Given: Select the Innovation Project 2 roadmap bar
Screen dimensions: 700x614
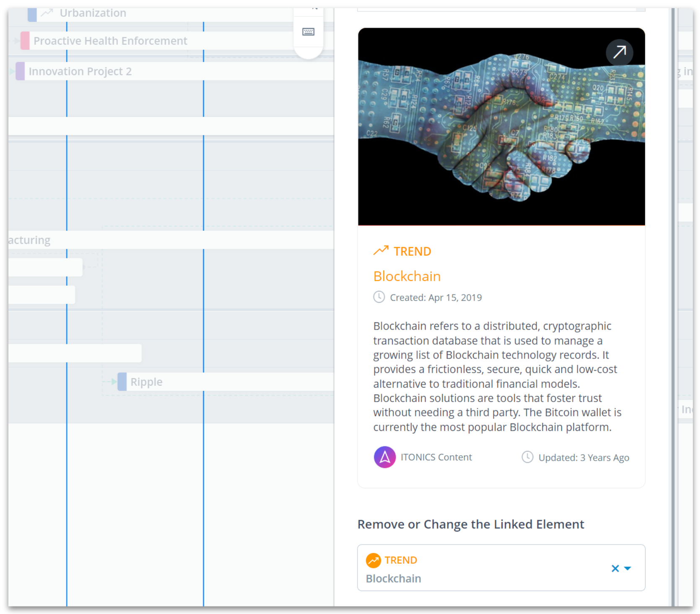Looking at the screenshot, I should pos(174,71).
